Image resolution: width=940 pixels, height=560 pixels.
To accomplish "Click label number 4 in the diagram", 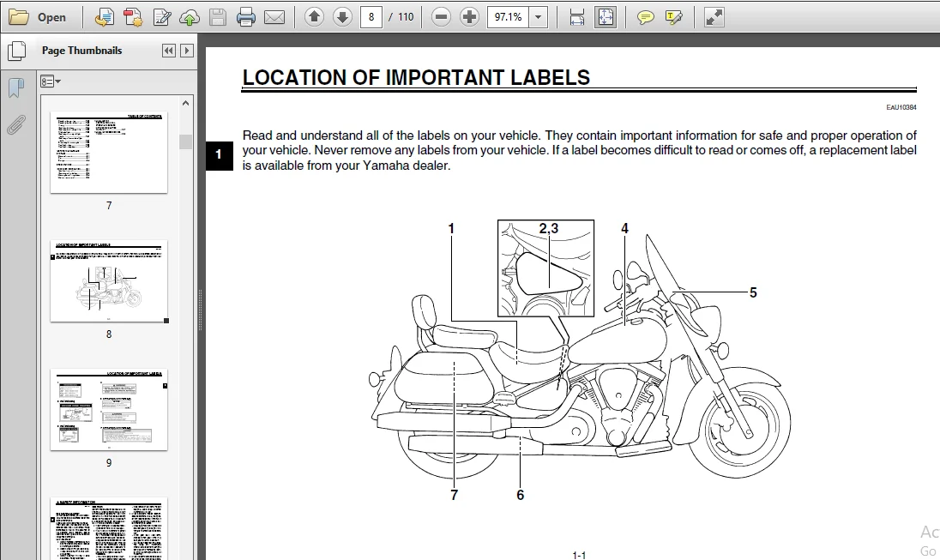I will pos(624,228).
